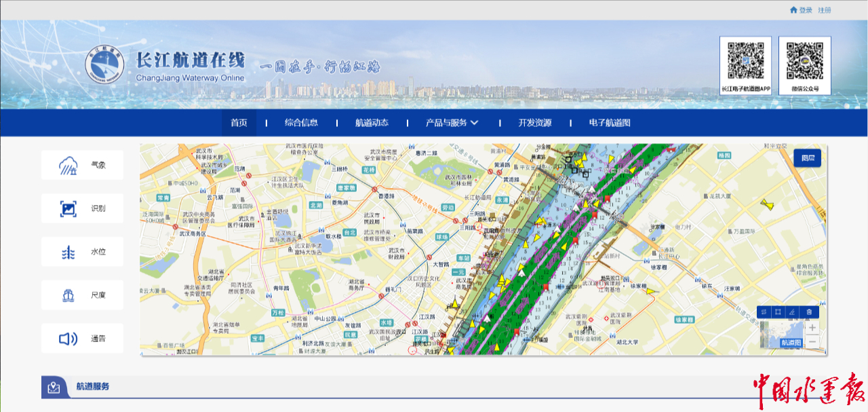
Task: Open the 水位 water level section
Action: point(82,252)
